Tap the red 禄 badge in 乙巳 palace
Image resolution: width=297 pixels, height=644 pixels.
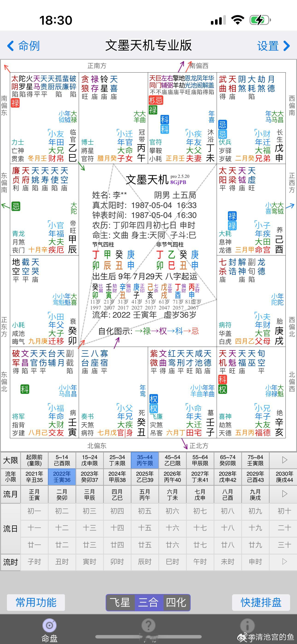pos(15,103)
